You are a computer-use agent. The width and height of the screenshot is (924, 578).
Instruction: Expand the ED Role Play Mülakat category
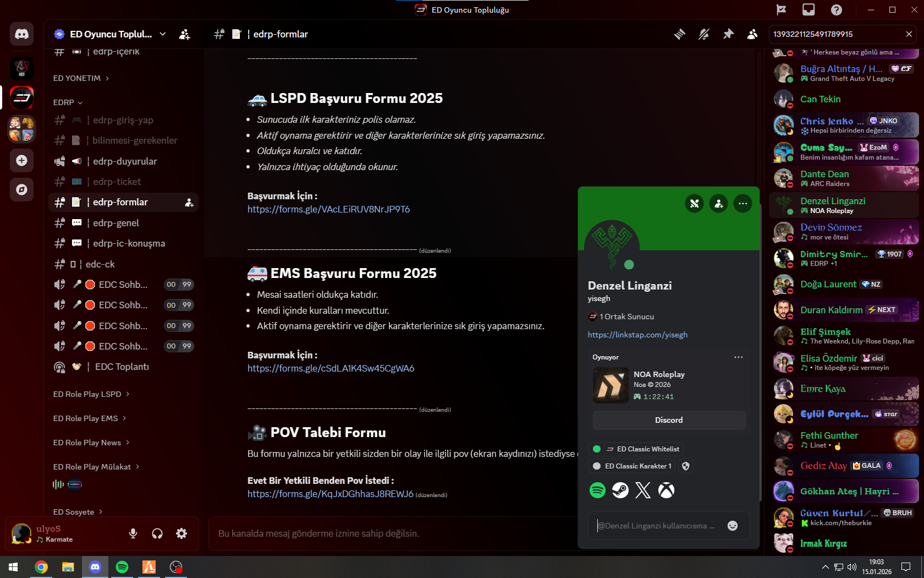click(96, 467)
